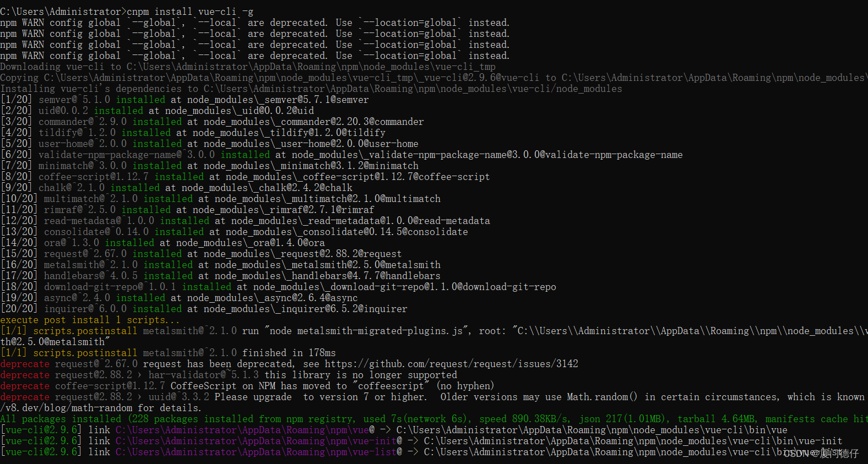The height and width of the screenshot is (464, 868).
Task: Click the 'deprecate request@^2.67.0' line
Action: point(289,364)
